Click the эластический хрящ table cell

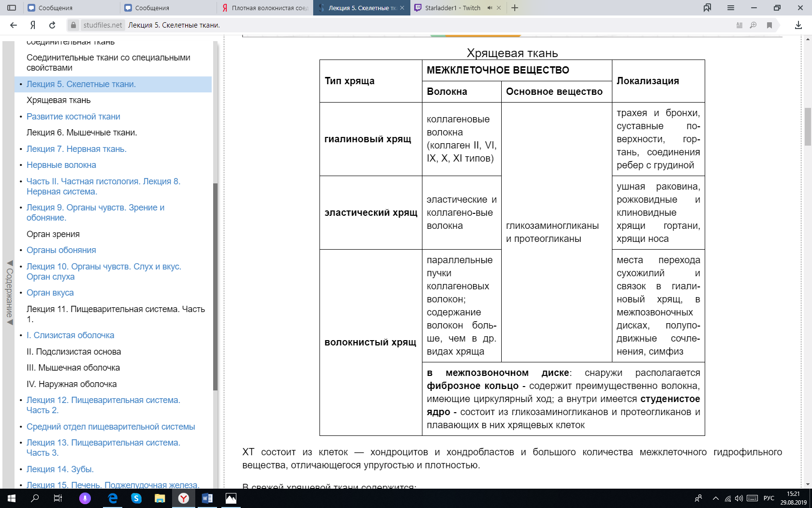pyautogui.click(x=371, y=212)
